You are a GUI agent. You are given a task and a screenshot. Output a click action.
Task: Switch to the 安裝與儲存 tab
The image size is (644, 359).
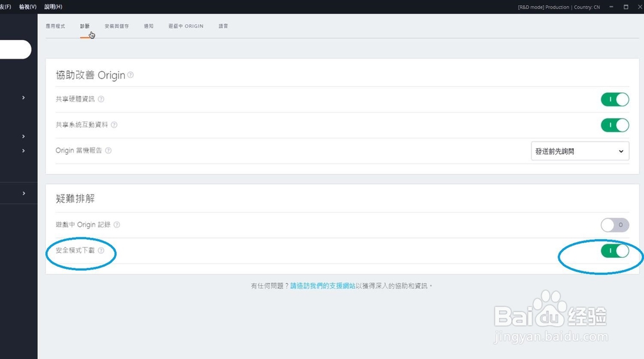pos(117,26)
